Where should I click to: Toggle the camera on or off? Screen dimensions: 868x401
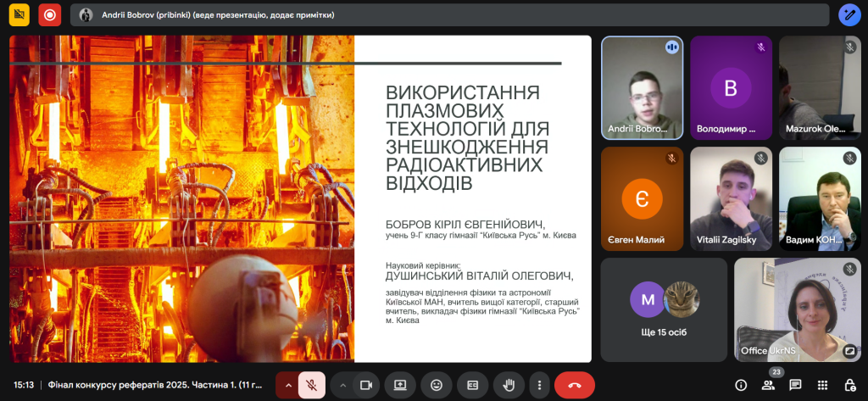pos(366,385)
